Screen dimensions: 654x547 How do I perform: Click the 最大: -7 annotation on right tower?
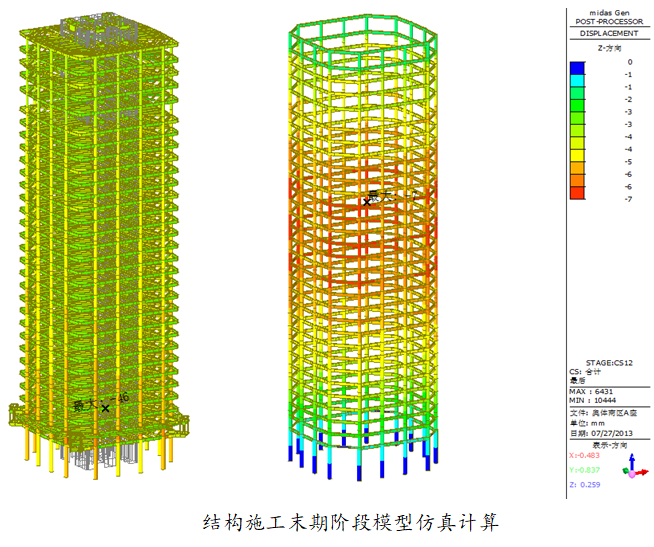coord(391,196)
